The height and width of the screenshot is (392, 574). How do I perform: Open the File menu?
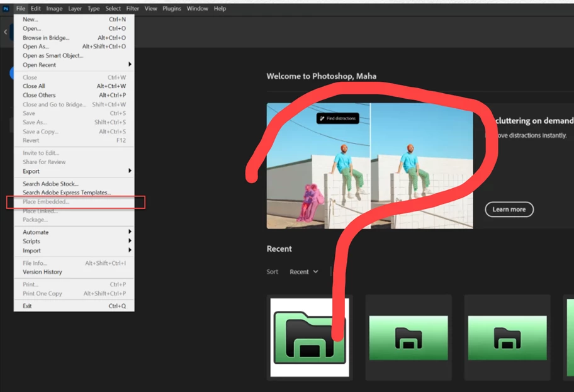[x=21, y=8]
